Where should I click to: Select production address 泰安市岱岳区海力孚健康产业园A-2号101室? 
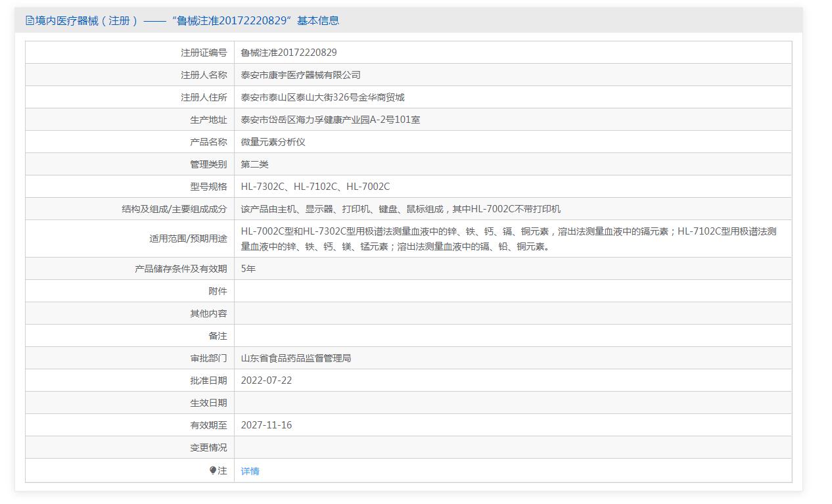click(x=331, y=120)
